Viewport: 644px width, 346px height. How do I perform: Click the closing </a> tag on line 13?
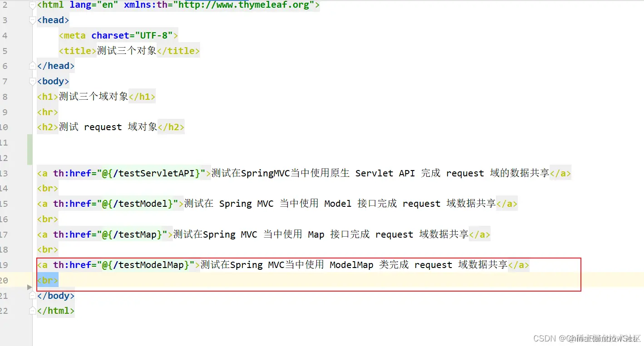[560, 173]
